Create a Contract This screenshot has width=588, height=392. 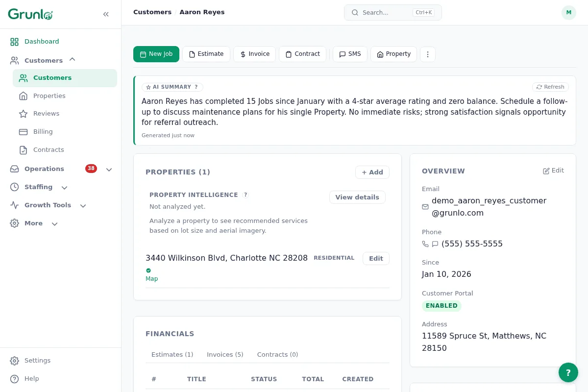303,54
